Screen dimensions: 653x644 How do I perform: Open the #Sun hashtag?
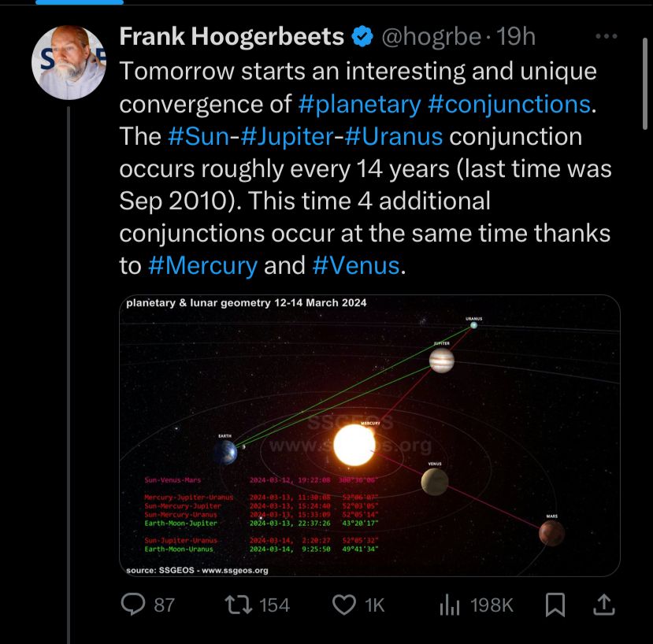click(x=199, y=136)
